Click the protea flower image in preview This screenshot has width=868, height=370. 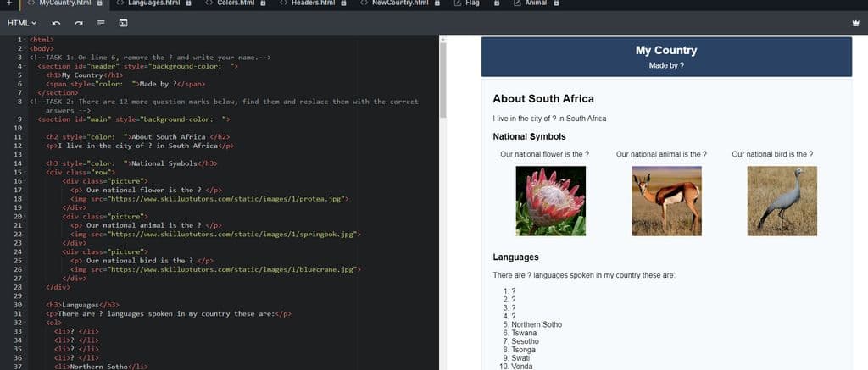[550, 201]
